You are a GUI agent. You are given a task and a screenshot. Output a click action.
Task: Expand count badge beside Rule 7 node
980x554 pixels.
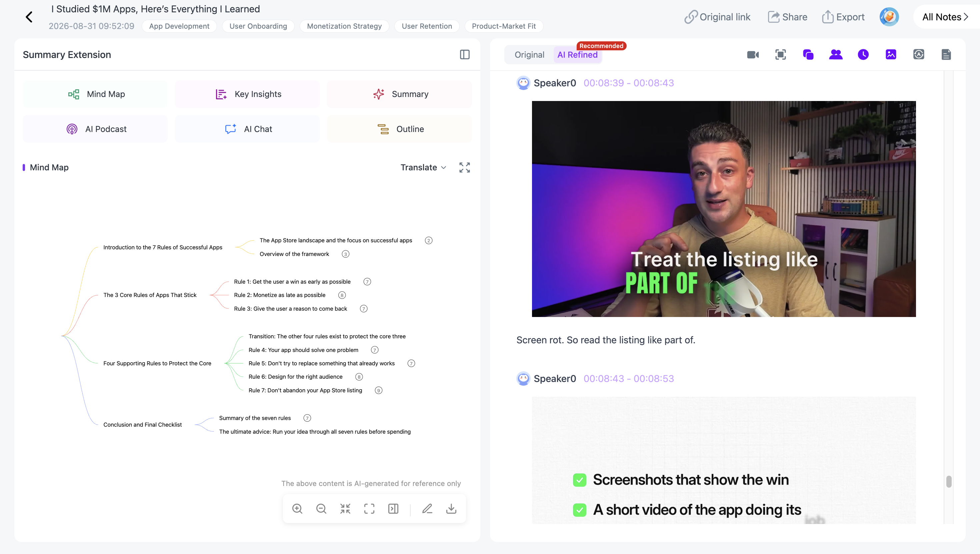(x=379, y=390)
